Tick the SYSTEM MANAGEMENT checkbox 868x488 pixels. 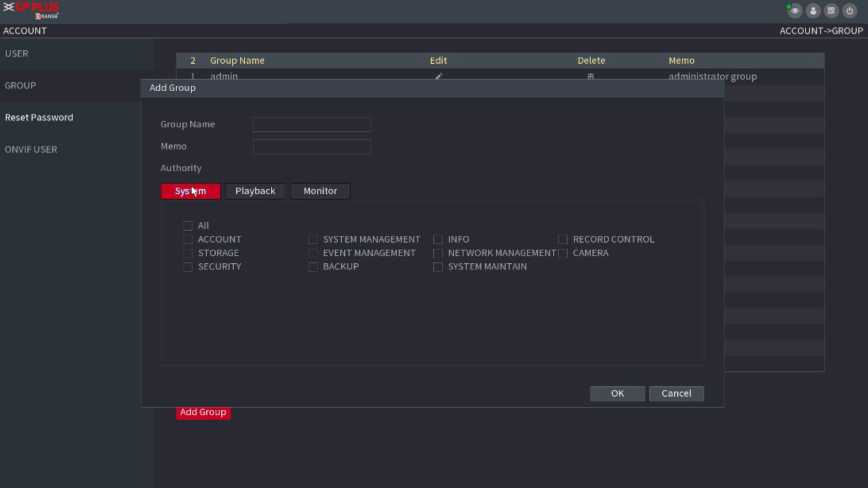click(x=313, y=240)
